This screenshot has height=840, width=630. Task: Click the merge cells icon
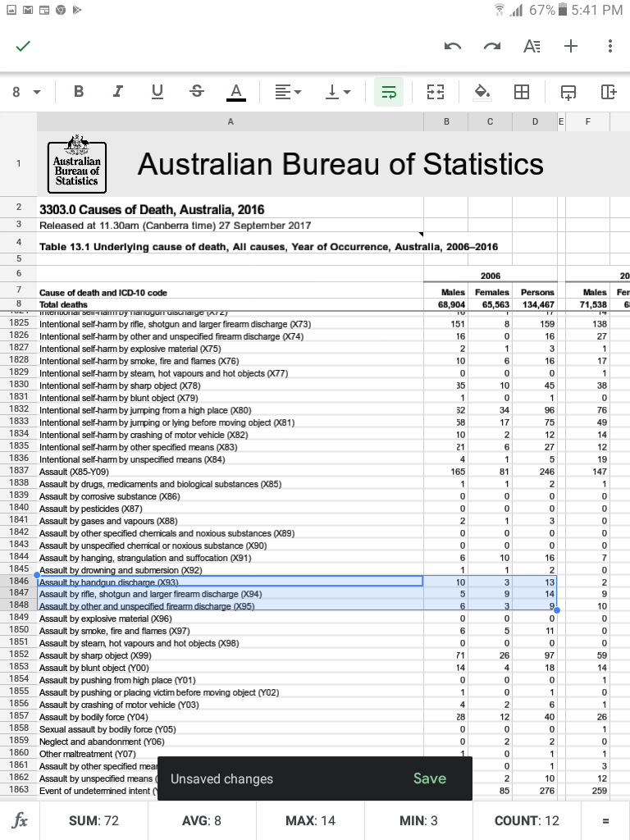(x=436, y=92)
